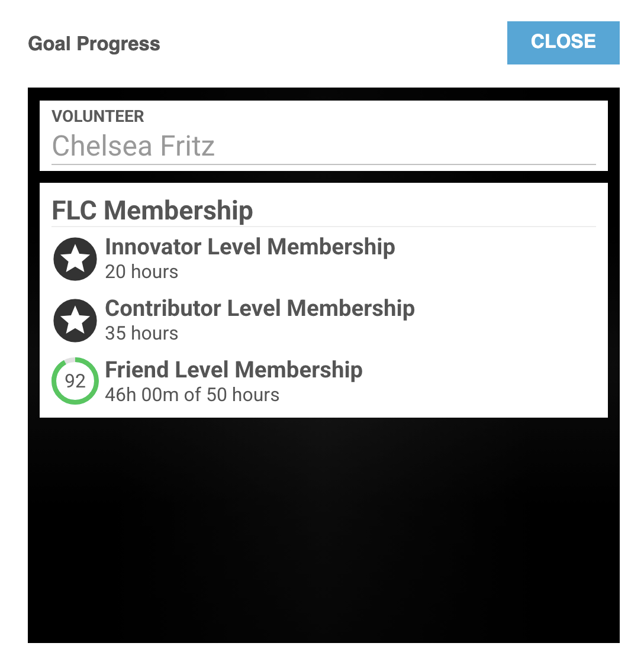Click the divider line under FLC Membership heading
Screen dimensions: 644x659
323,227
